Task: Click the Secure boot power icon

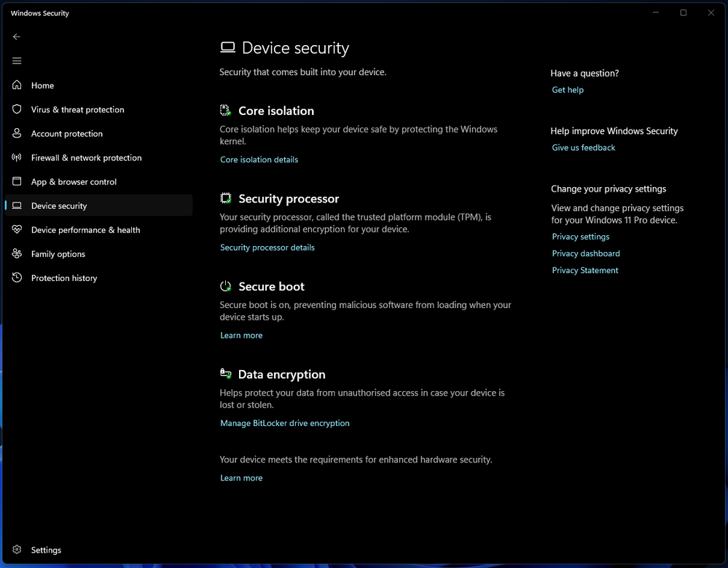Action: 226,286
